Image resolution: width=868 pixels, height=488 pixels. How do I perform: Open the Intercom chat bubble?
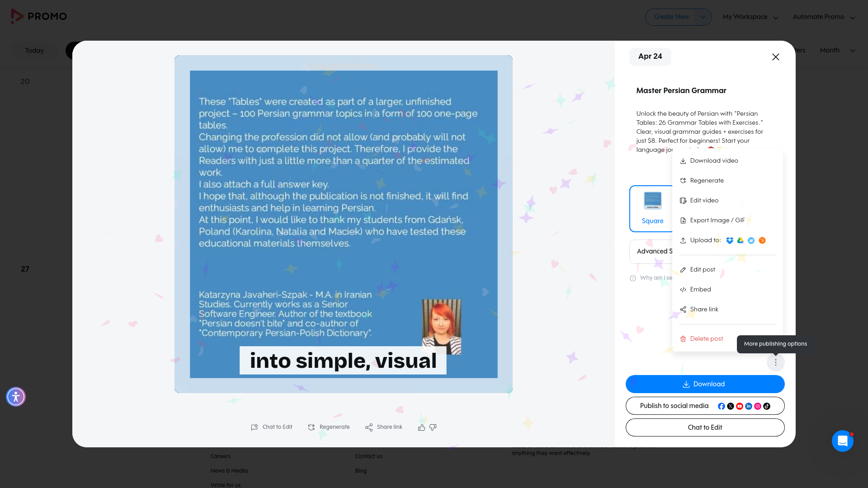(843, 441)
